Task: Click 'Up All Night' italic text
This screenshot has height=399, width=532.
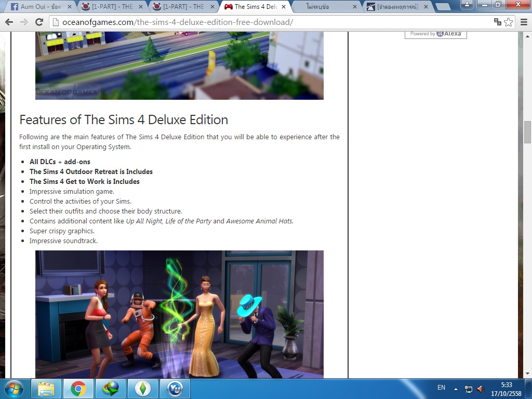Action: [x=144, y=221]
